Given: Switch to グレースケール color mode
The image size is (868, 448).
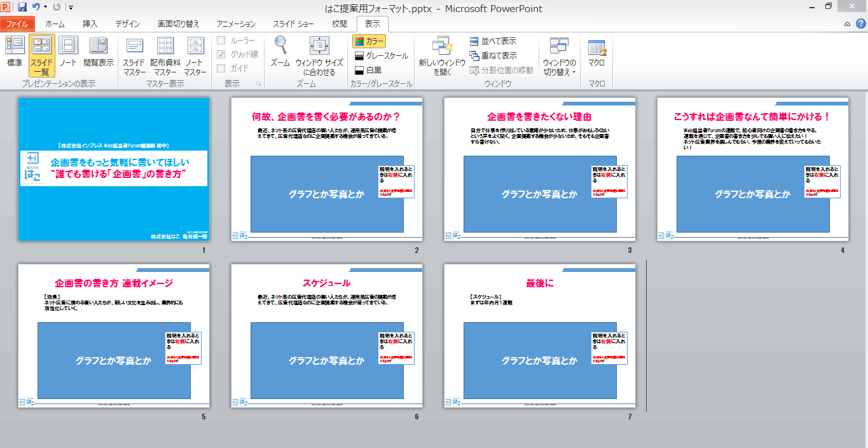Looking at the screenshot, I should (382, 55).
